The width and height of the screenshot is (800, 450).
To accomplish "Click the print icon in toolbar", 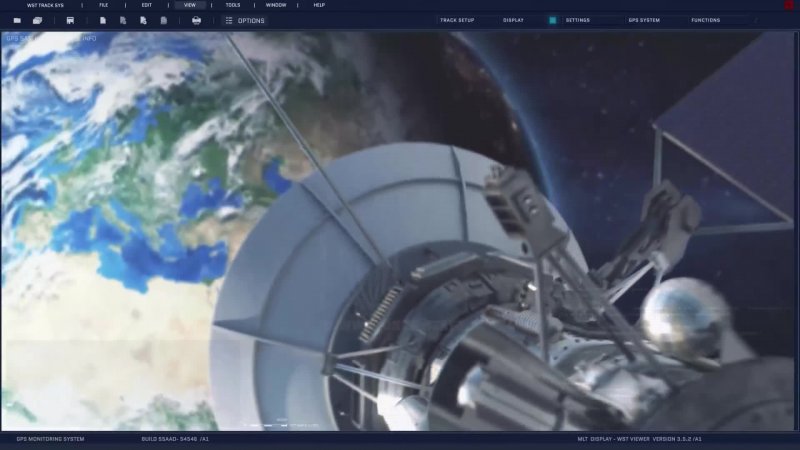I will pos(196,20).
